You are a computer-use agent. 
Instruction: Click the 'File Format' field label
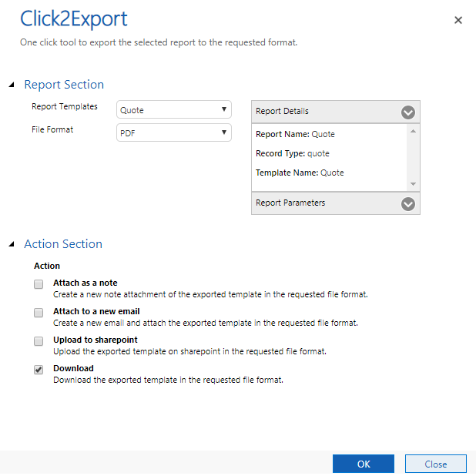[52, 129]
